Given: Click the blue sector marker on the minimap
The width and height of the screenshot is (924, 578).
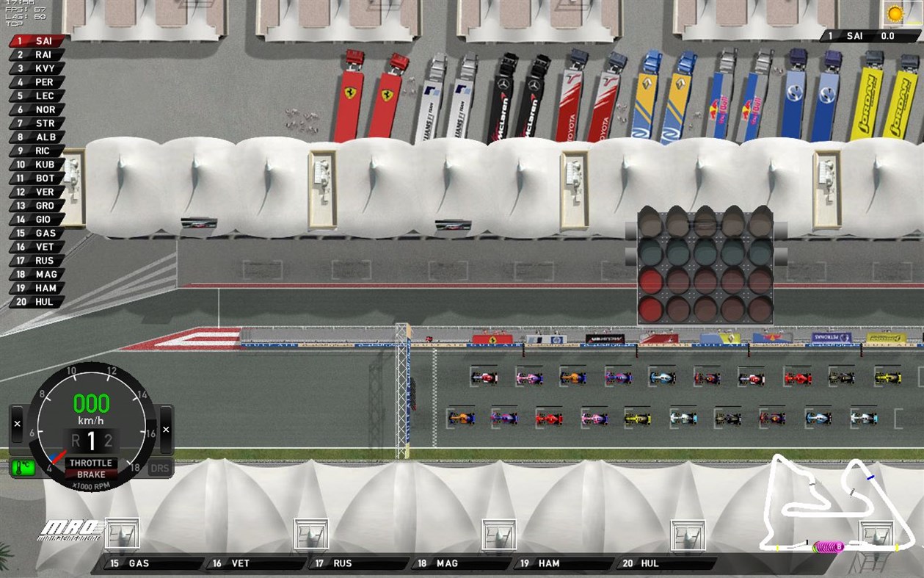Looking at the screenshot, I should [870, 477].
